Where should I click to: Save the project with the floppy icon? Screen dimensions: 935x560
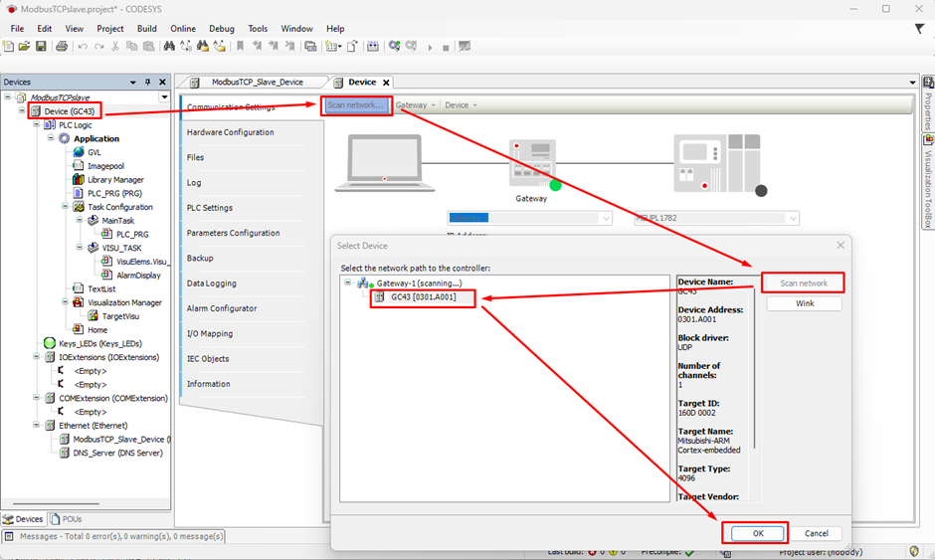pos(41,46)
